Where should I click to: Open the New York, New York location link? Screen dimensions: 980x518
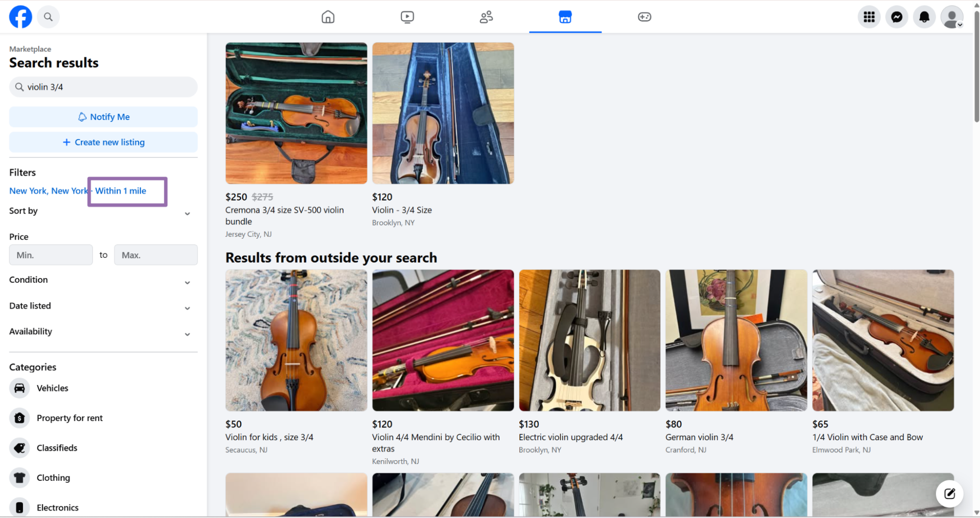49,191
